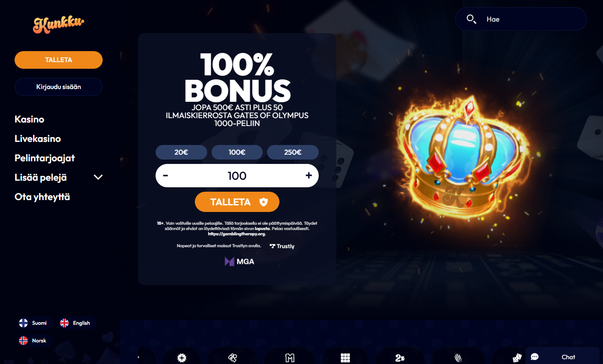
Task: Select the 100€ deposit amount
Action: pos(237,152)
